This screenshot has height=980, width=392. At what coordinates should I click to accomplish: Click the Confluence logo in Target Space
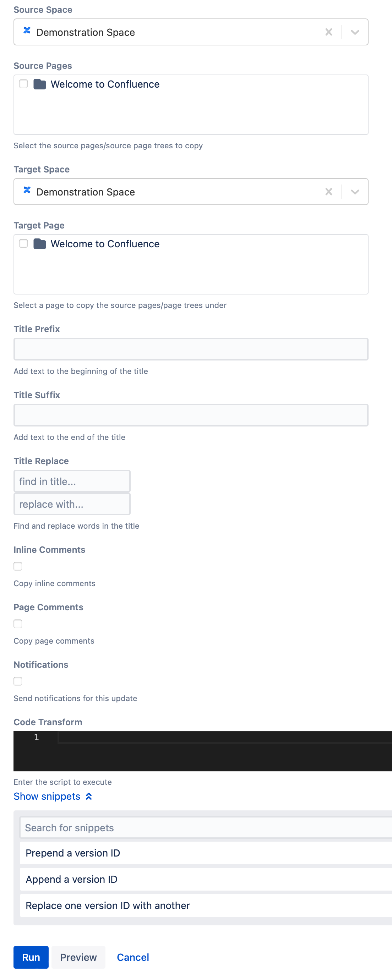click(x=27, y=190)
